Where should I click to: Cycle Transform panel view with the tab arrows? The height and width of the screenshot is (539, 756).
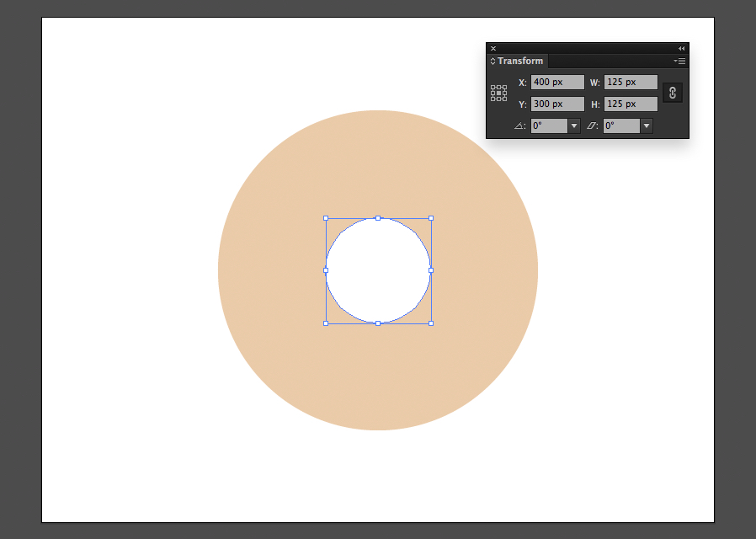[x=492, y=61]
